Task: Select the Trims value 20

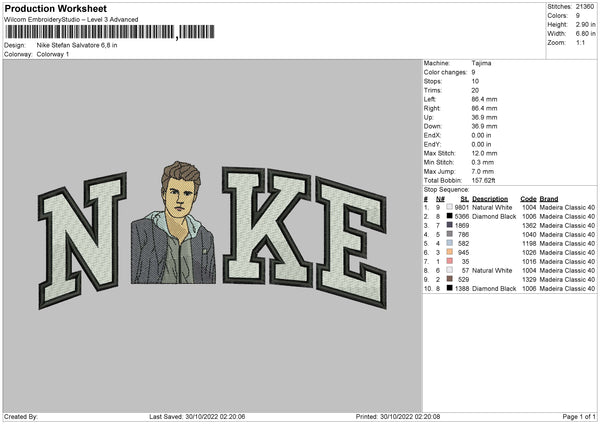Action: coord(475,90)
